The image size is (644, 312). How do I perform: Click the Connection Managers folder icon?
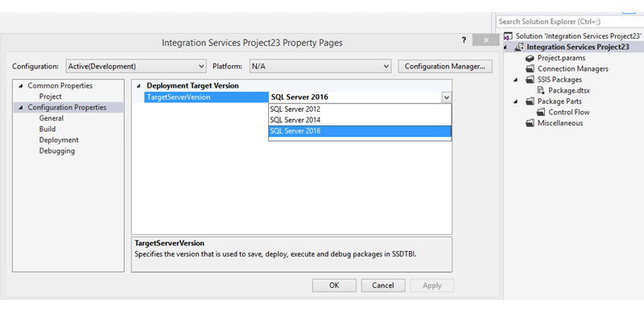tap(530, 69)
